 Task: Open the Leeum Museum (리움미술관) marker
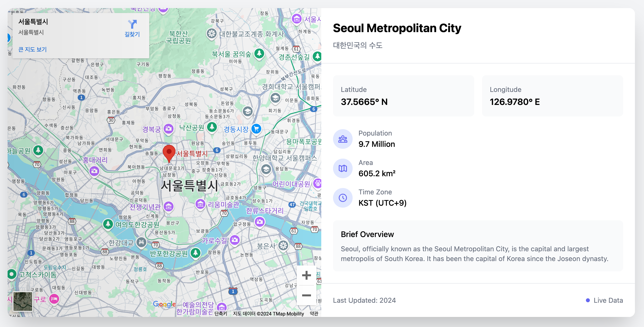click(200, 204)
